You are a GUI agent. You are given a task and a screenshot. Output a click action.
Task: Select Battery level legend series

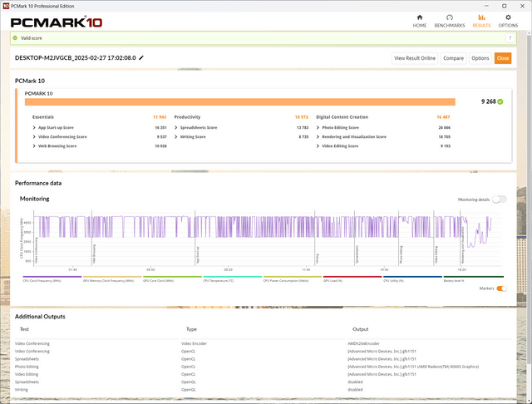coord(473,278)
